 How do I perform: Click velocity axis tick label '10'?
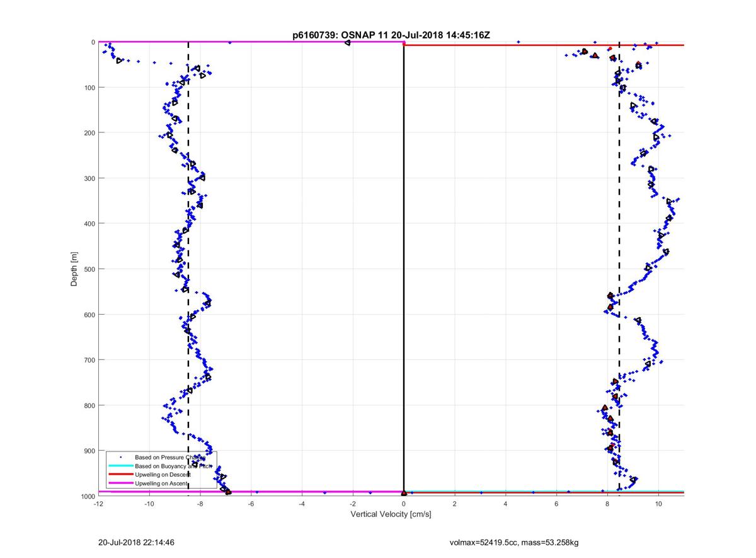(658, 504)
